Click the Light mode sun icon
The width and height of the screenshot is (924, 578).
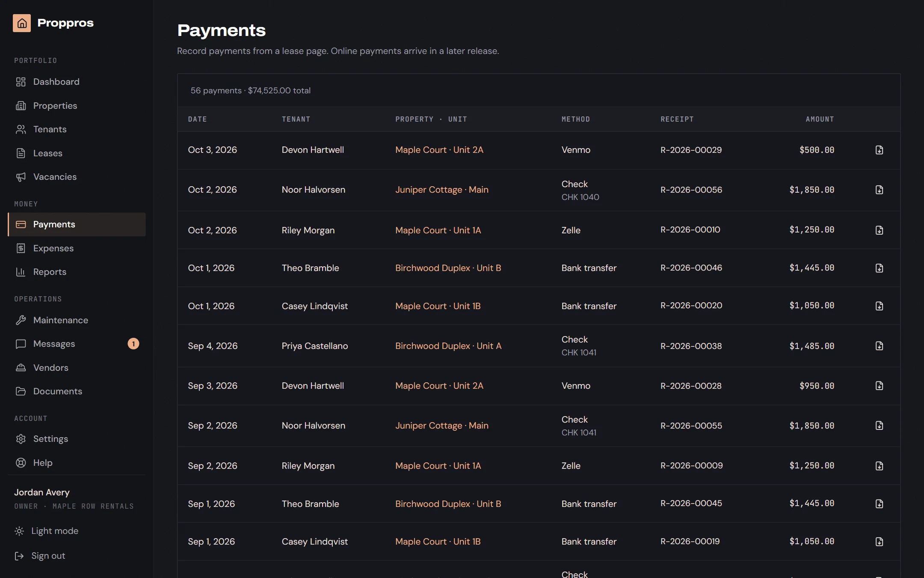coord(19,531)
